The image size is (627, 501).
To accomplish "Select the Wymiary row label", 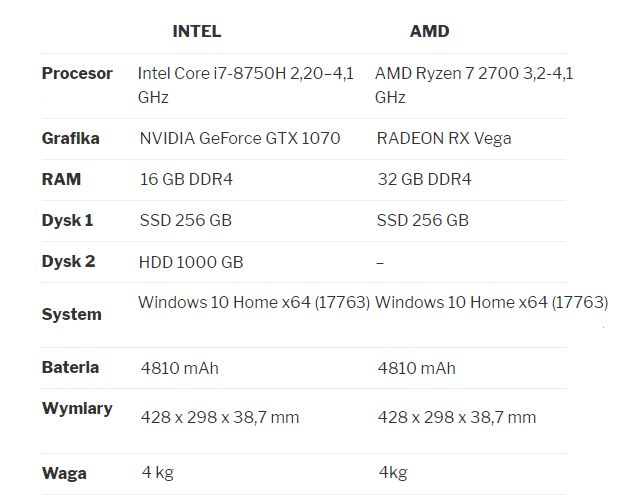I will coord(77,409).
